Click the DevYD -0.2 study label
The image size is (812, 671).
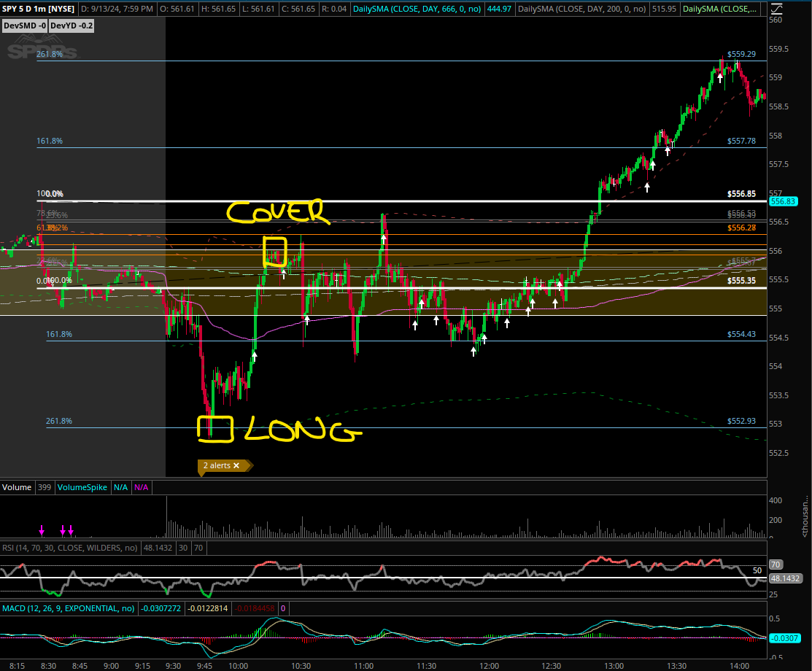click(71, 26)
